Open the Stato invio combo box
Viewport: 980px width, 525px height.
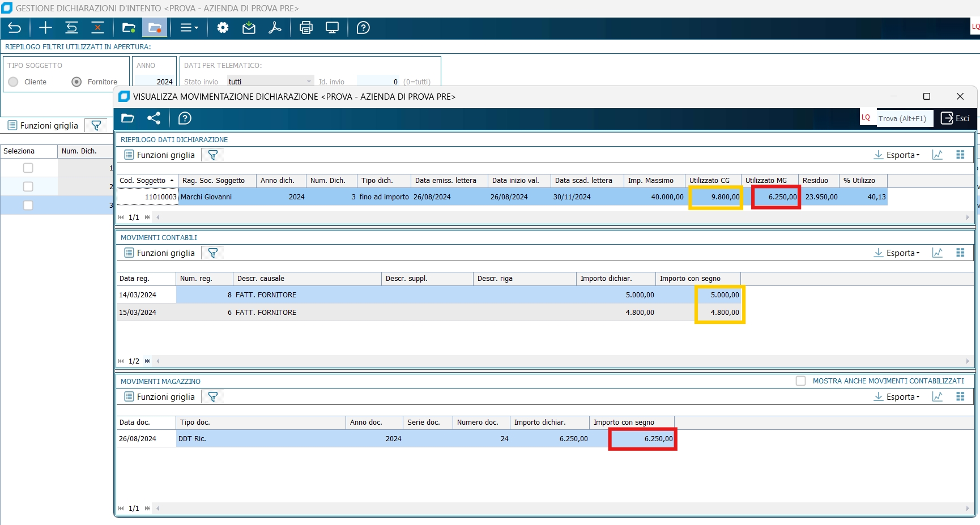pyautogui.click(x=270, y=82)
